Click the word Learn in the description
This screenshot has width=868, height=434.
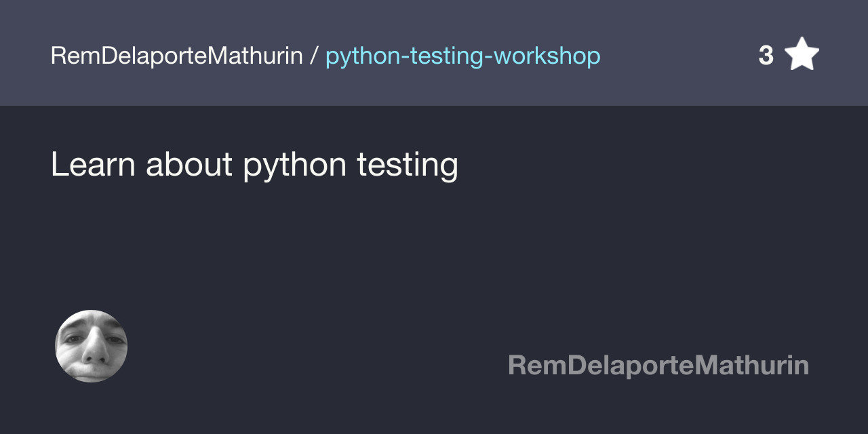(93, 163)
